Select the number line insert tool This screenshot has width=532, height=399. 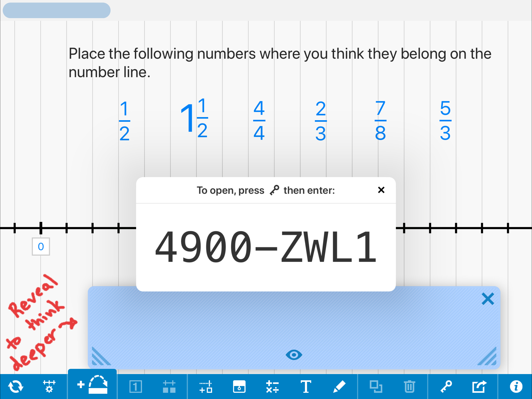tap(205, 386)
